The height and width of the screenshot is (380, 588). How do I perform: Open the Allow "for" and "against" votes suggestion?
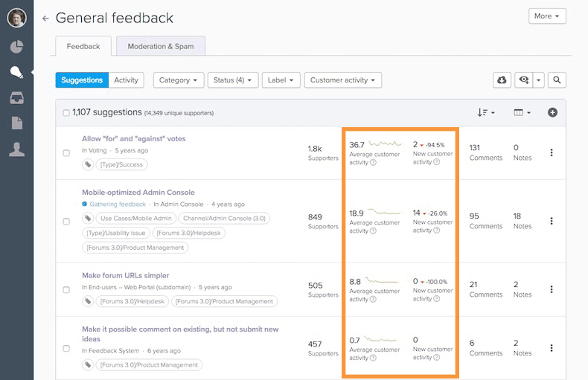click(x=134, y=138)
